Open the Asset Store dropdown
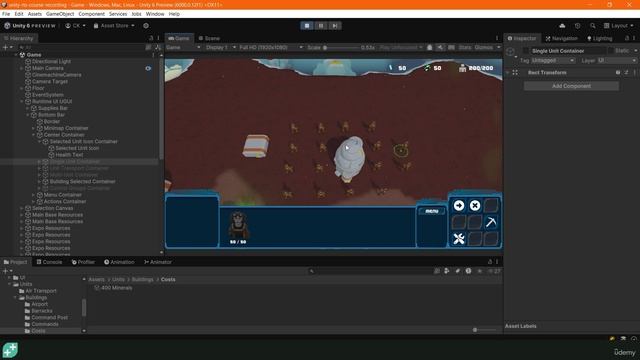 point(114,26)
